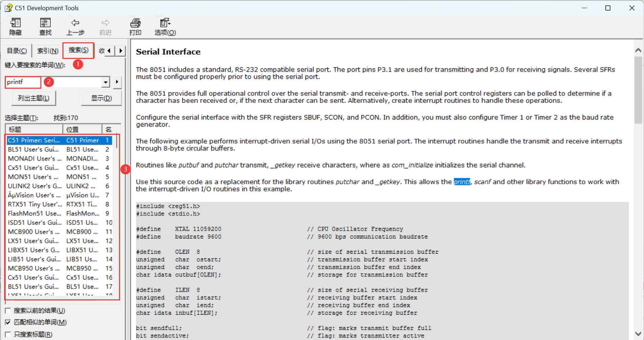Select result LIB51 User's Gui... row 14
The width and height of the screenshot is (644, 340).
(x=59, y=259)
